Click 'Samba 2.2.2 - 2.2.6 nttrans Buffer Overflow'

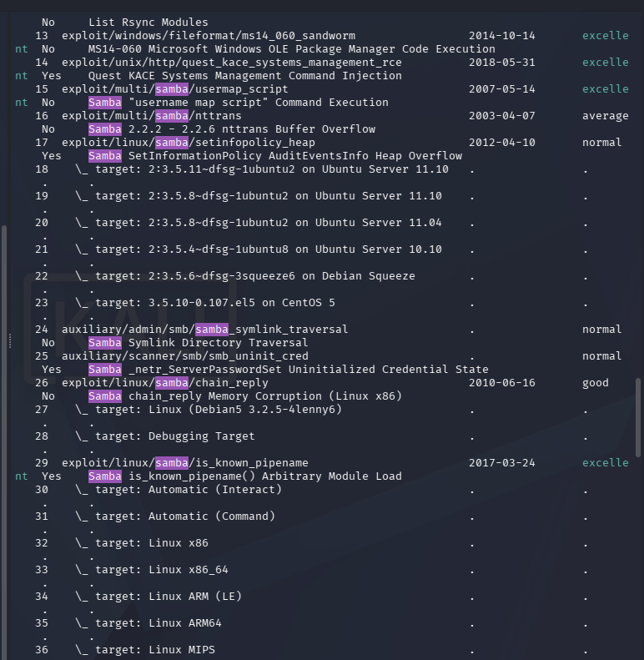[x=232, y=129]
